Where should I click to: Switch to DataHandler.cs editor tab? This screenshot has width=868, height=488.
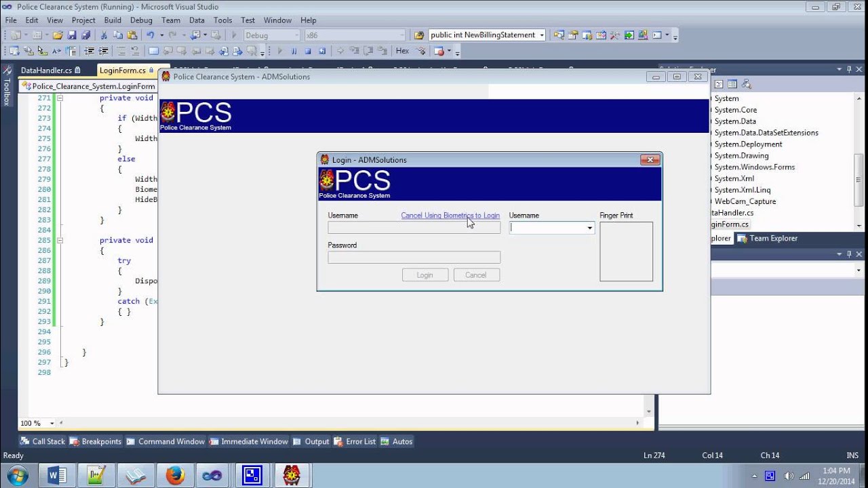pos(50,70)
